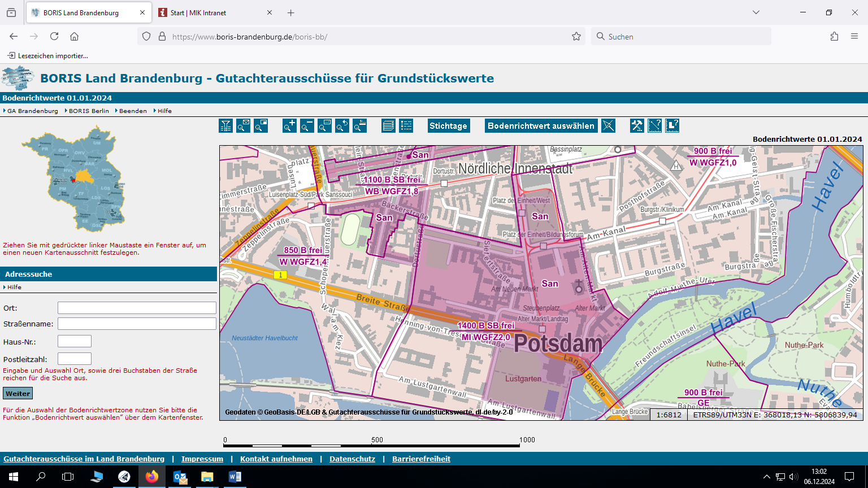This screenshot has width=868, height=488.
Task: Focus the Postleitzahl input field
Action: [75, 359]
